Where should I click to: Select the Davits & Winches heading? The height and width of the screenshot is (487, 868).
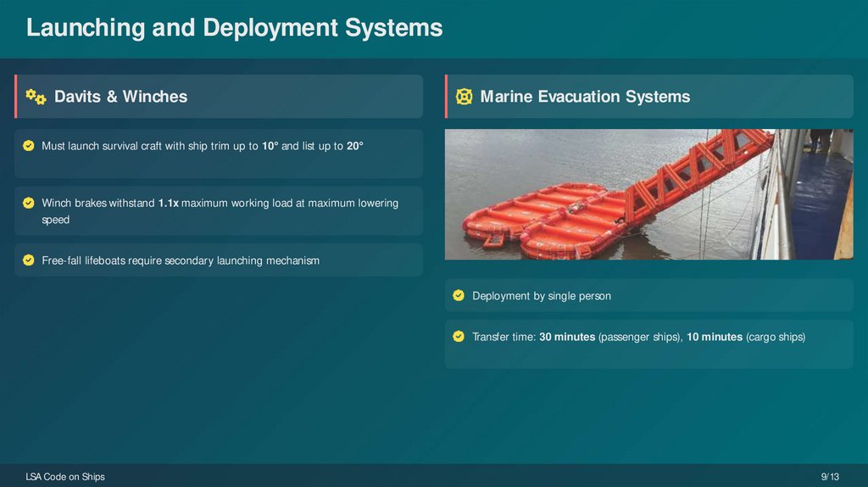pyautogui.click(x=120, y=97)
